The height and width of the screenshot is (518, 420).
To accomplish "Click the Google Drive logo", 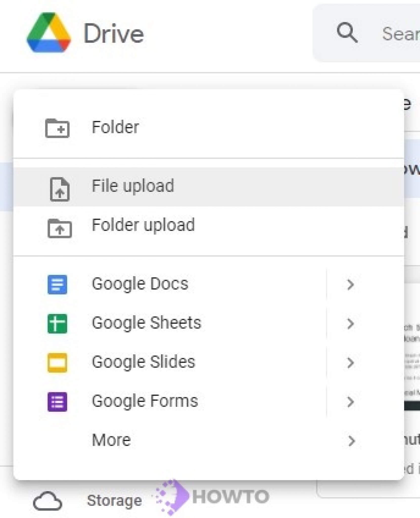I will (49, 33).
